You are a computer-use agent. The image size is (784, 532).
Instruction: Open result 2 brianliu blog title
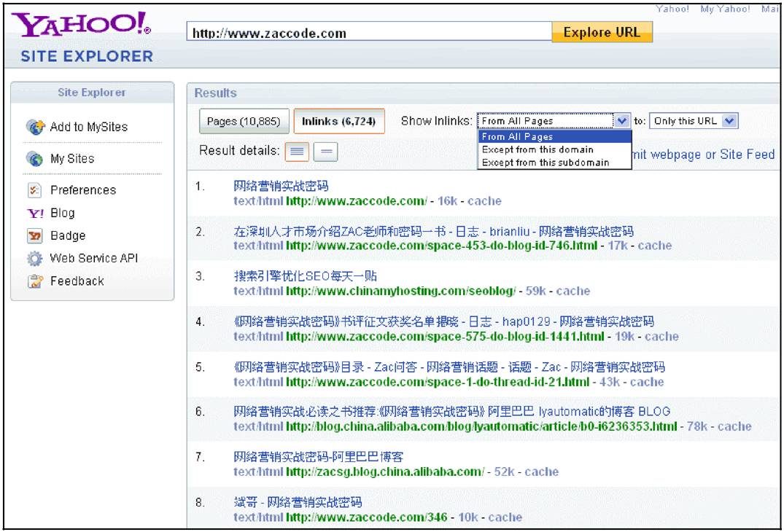[x=433, y=231]
